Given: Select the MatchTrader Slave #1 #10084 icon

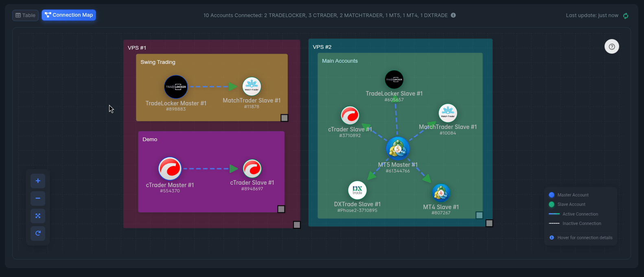Looking at the screenshot, I should [448, 113].
